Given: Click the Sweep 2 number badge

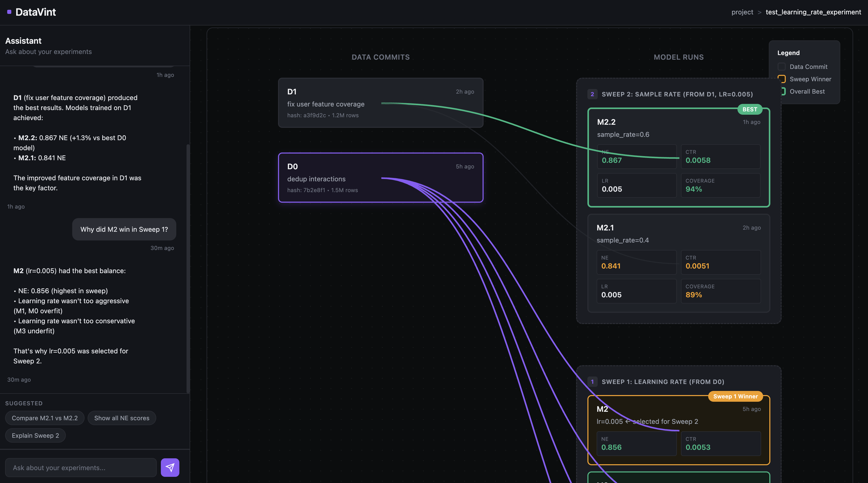Looking at the screenshot, I should [592, 94].
